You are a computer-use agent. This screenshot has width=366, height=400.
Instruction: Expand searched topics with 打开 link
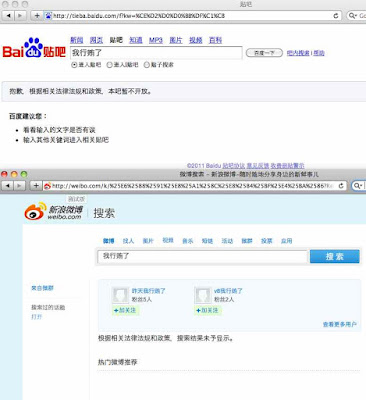(x=36, y=317)
